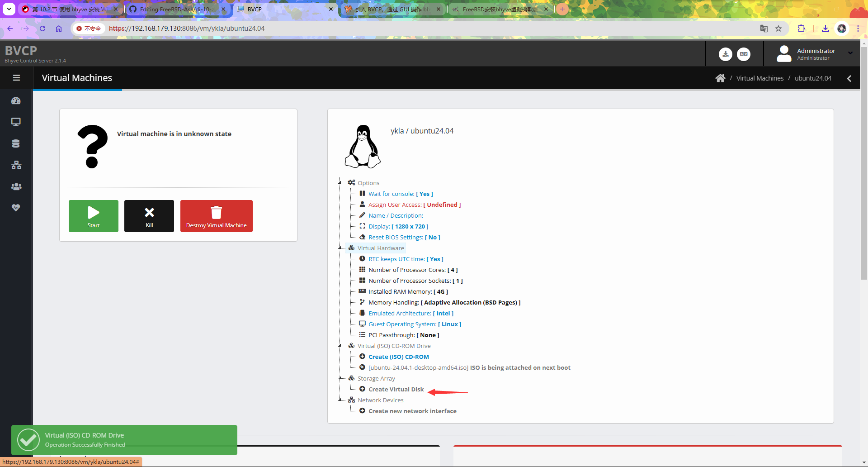The height and width of the screenshot is (467, 868).
Task: Open the users group sidebar icon
Action: [16, 186]
